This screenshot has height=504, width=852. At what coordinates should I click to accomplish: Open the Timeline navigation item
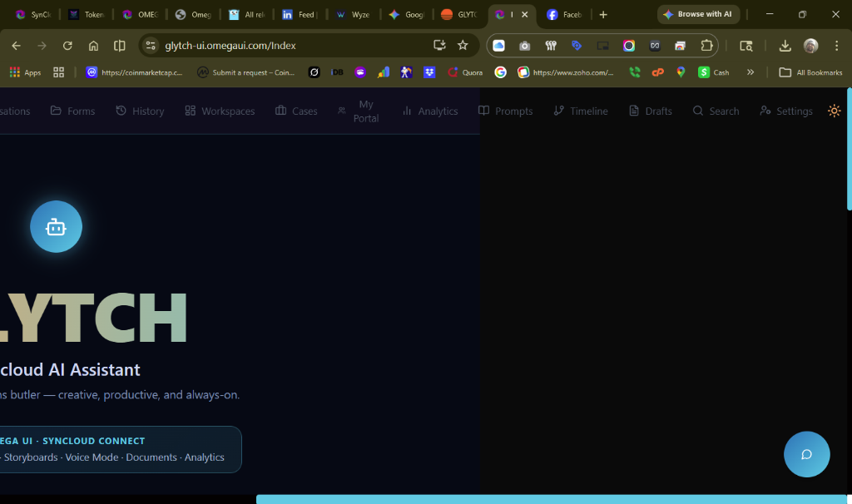coord(580,111)
